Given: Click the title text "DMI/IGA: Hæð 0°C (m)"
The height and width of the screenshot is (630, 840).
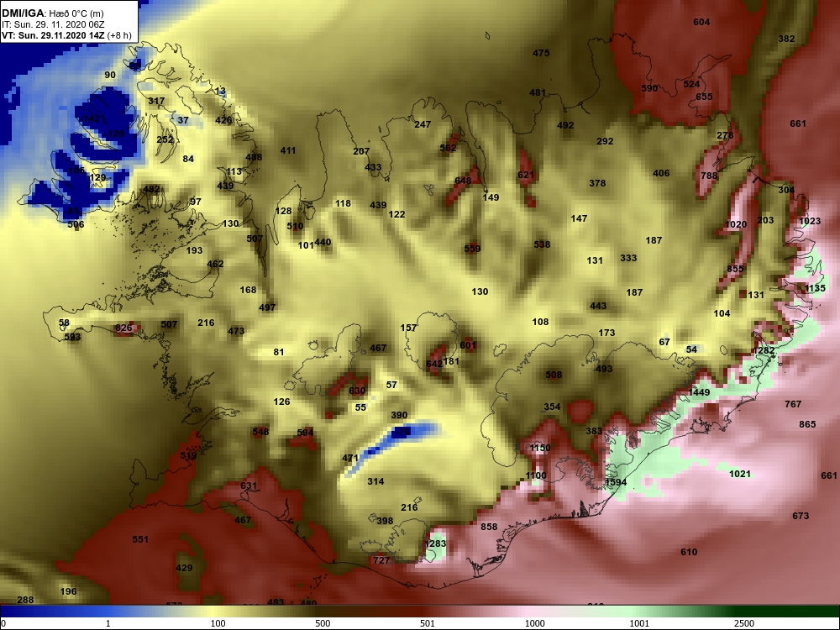Looking at the screenshot, I should point(52,13).
